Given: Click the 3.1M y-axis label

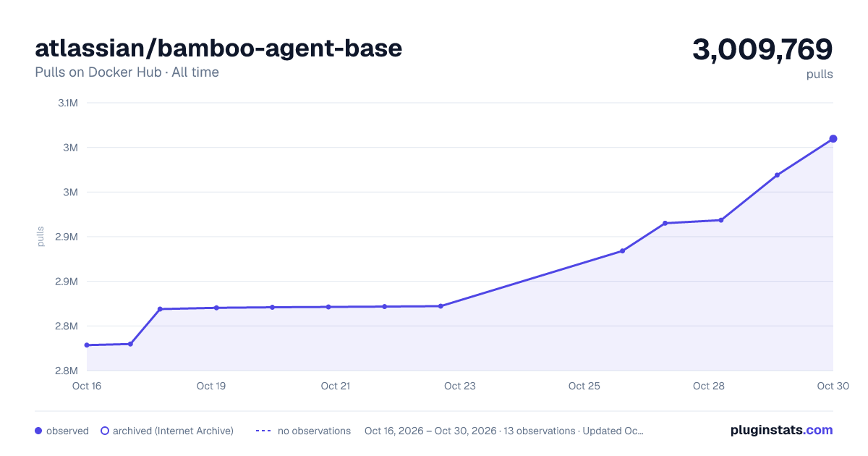Looking at the screenshot, I should (68, 103).
